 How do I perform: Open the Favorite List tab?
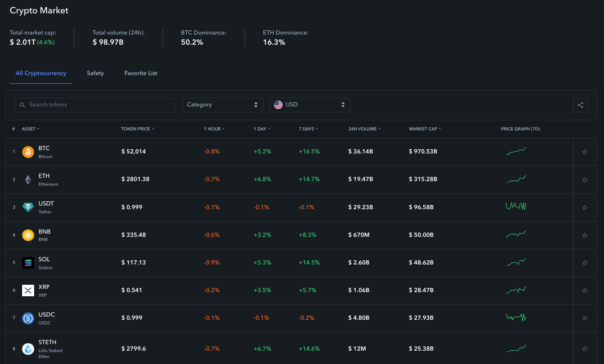click(141, 73)
